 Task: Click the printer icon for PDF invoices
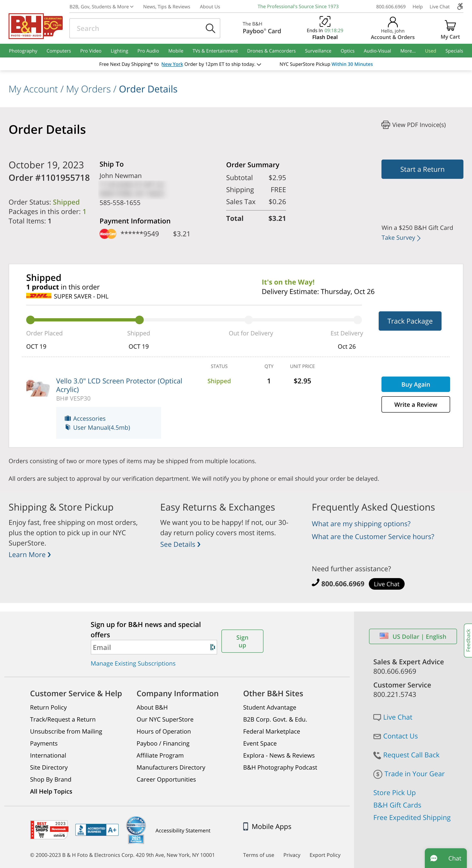coord(385,125)
